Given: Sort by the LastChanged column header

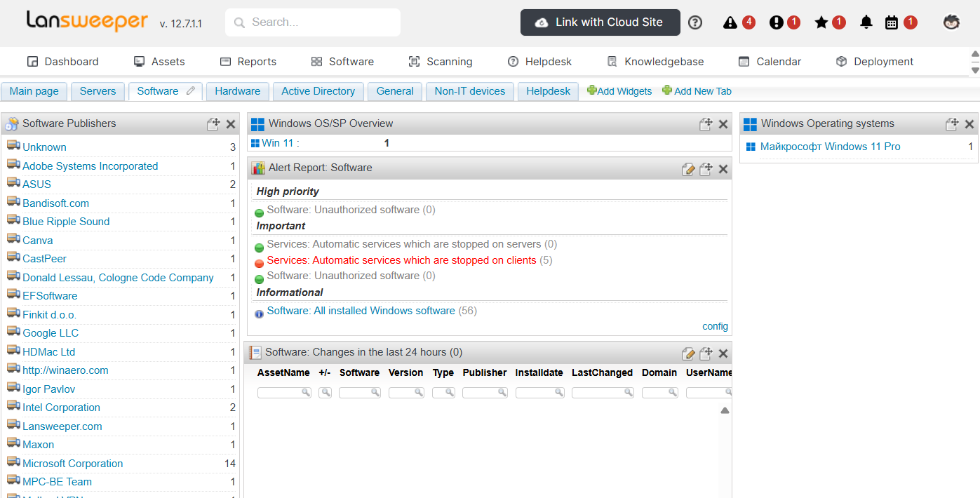Looking at the screenshot, I should coord(602,372).
